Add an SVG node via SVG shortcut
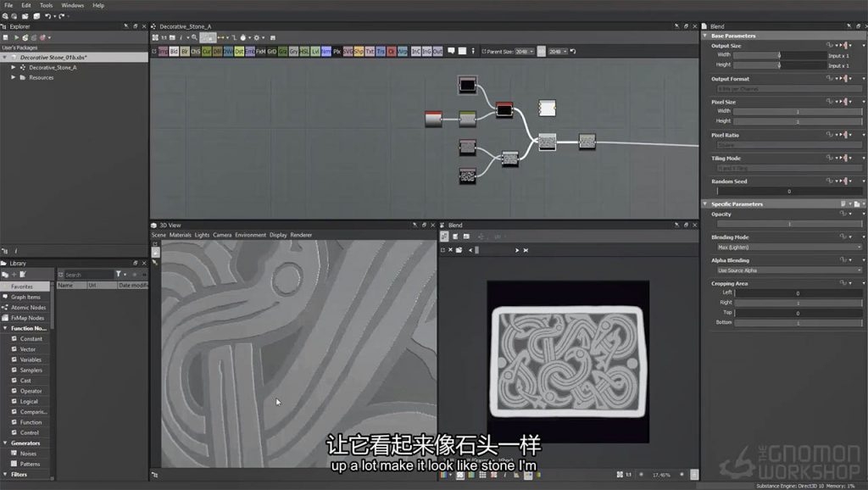 348,52
